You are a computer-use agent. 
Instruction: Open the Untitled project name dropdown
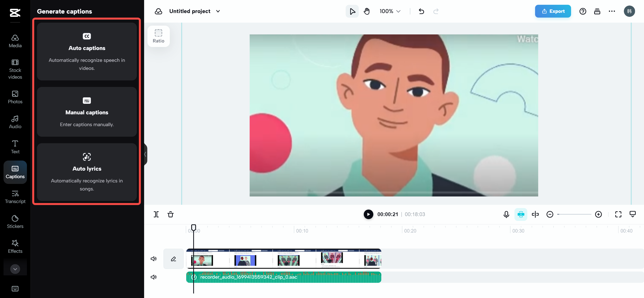coord(218,11)
